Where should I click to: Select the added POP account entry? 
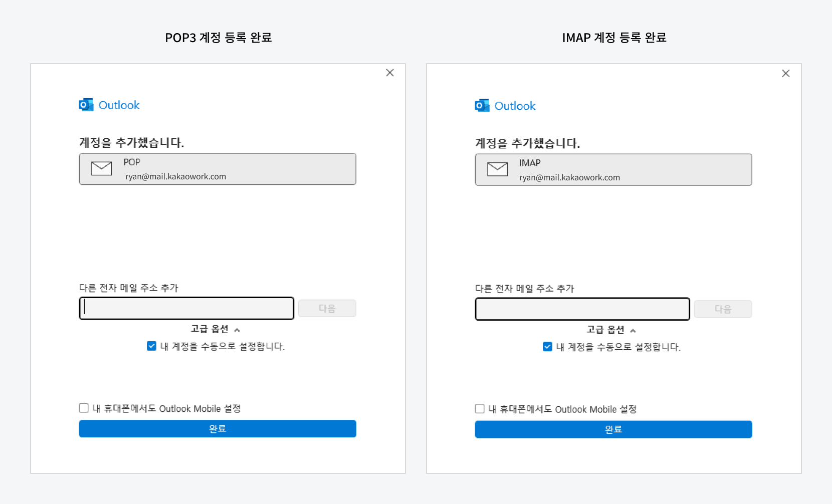218,169
